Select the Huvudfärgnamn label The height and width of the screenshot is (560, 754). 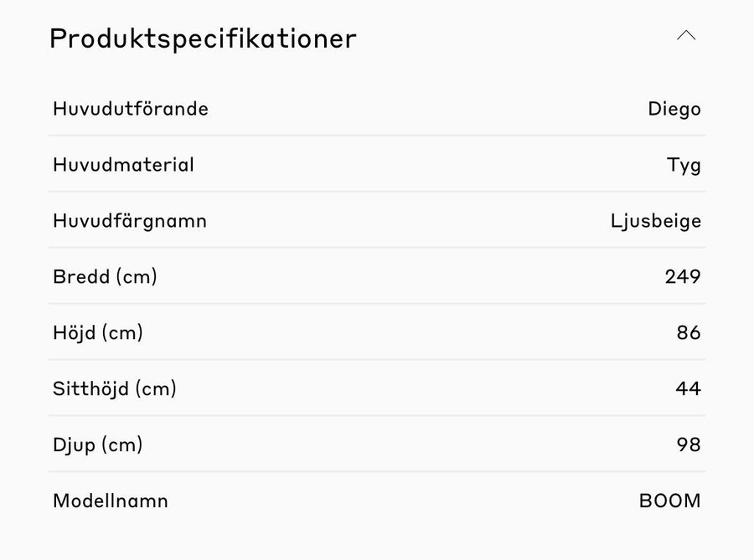(130, 221)
